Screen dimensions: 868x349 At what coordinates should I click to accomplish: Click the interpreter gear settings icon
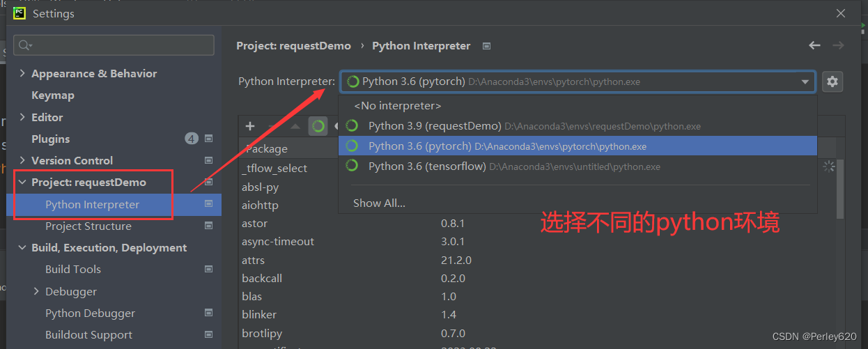[832, 82]
